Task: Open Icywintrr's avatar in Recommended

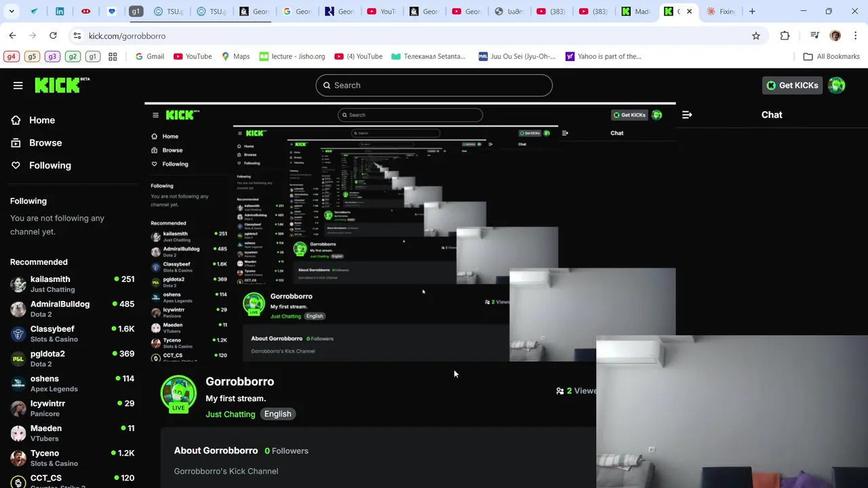Action: point(18,408)
